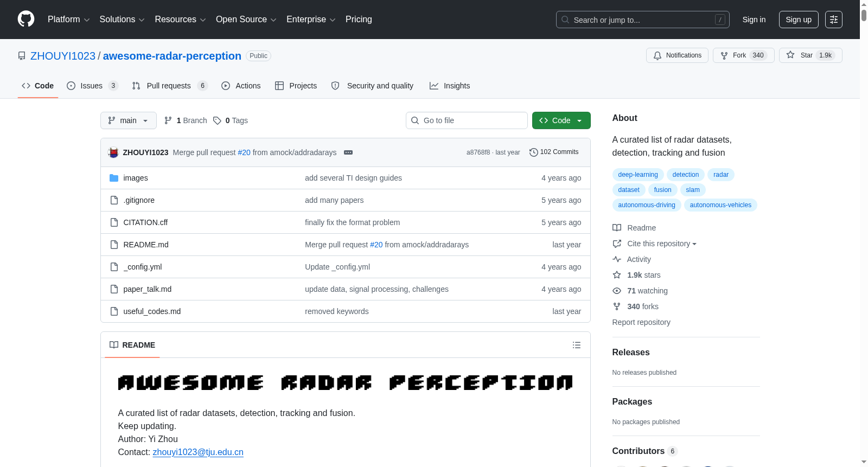Open the useful_codes.md file
The height and width of the screenshot is (467, 868).
pyautogui.click(x=152, y=311)
